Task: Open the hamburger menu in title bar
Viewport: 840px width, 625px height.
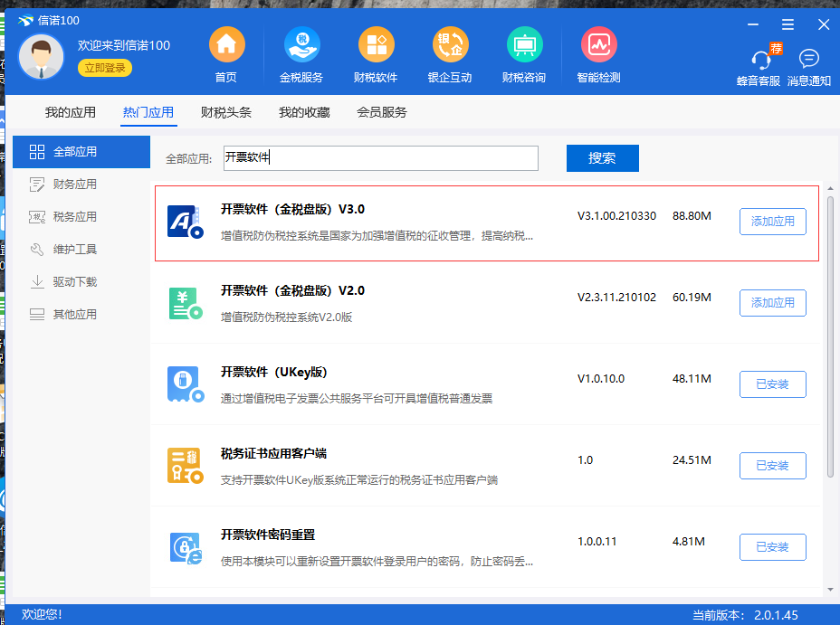Action: [x=787, y=24]
